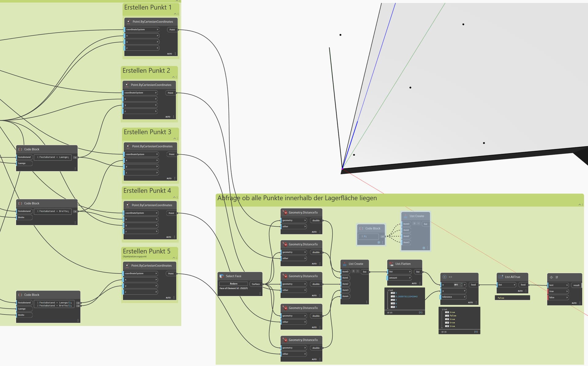Click the bool output port of List.AllTrue
This screenshot has height=366, width=588.
pyautogui.click(x=523, y=285)
